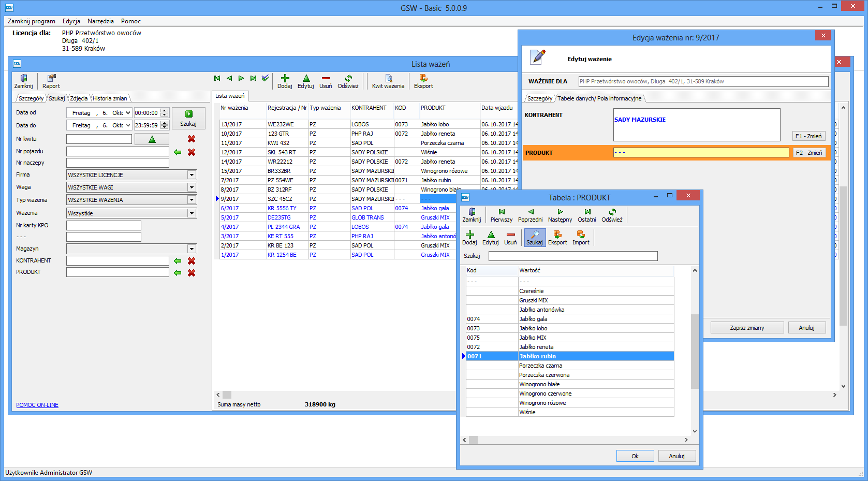Clear Nr kwitu with red X icon
This screenshot has height=481, width=868.
click(192, 139)
